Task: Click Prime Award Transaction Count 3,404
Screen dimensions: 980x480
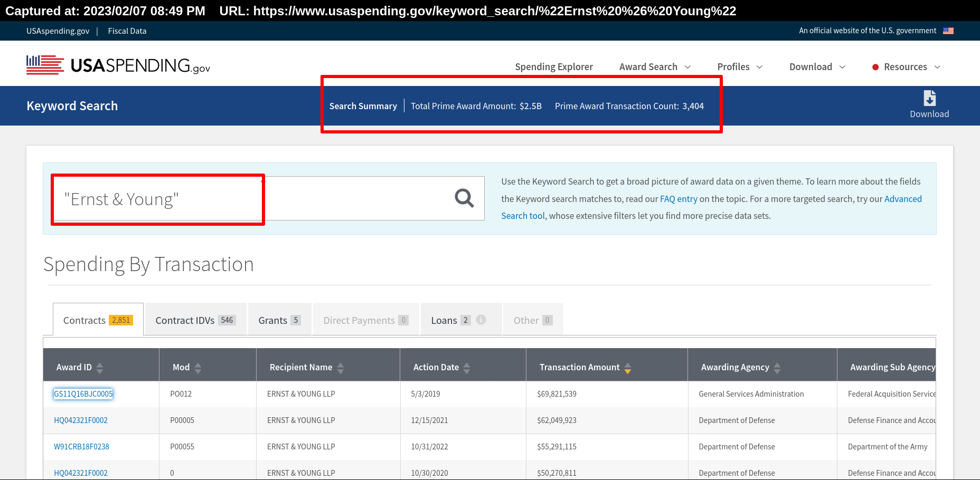Action: (629, 106)
